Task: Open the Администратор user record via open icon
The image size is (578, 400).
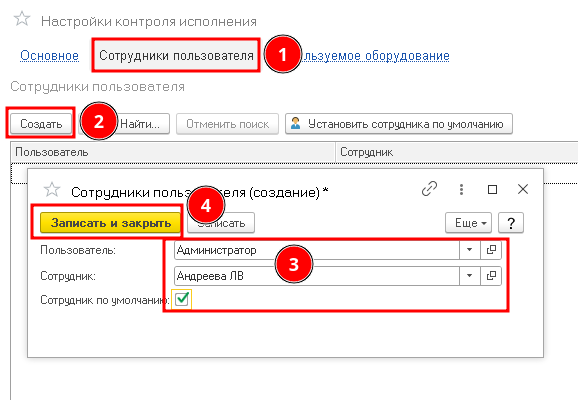Action: click(491, 250)
